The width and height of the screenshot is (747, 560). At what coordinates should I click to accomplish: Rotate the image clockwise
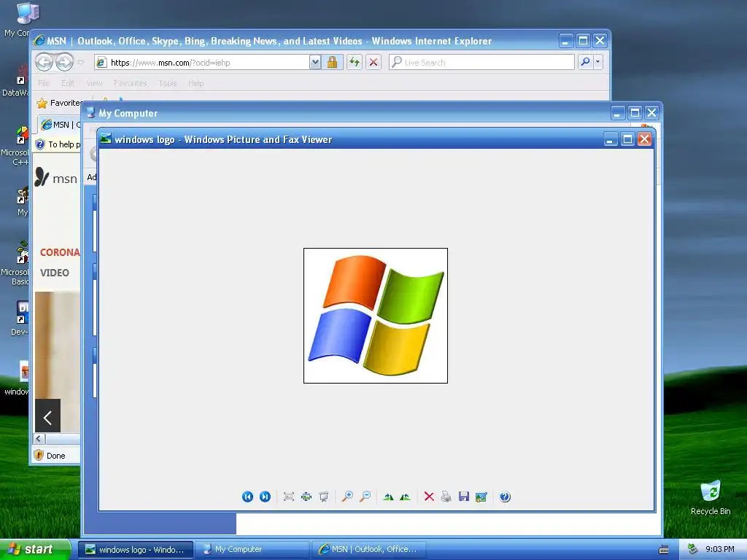click(x=388, y=497)
